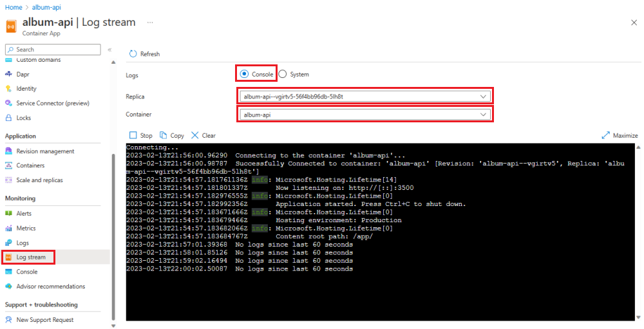This screenshot has height=329, width=644.
Task: Click the Clear button label
Action: (x=209, y=136)
